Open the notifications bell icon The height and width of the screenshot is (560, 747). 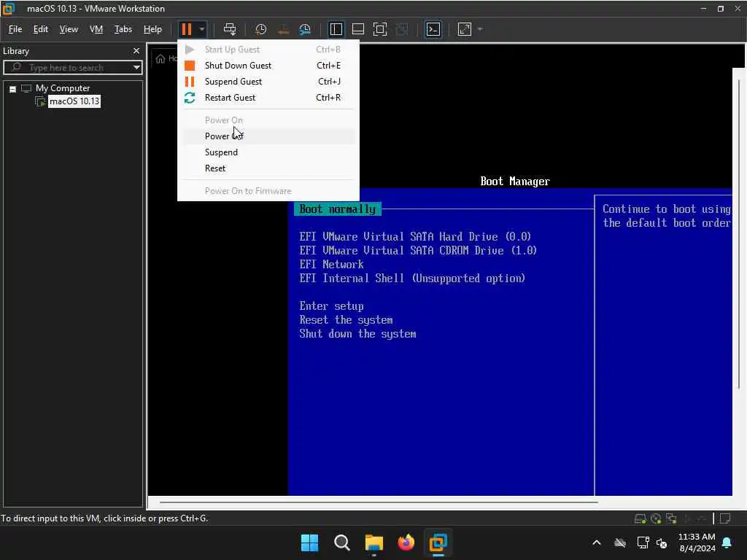(727, 542)
